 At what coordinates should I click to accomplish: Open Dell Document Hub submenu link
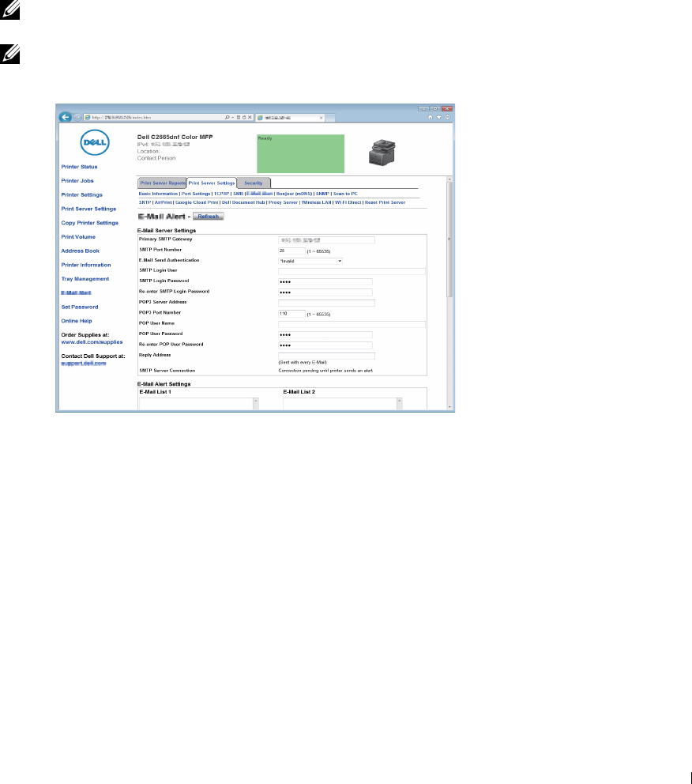(243, 202)
